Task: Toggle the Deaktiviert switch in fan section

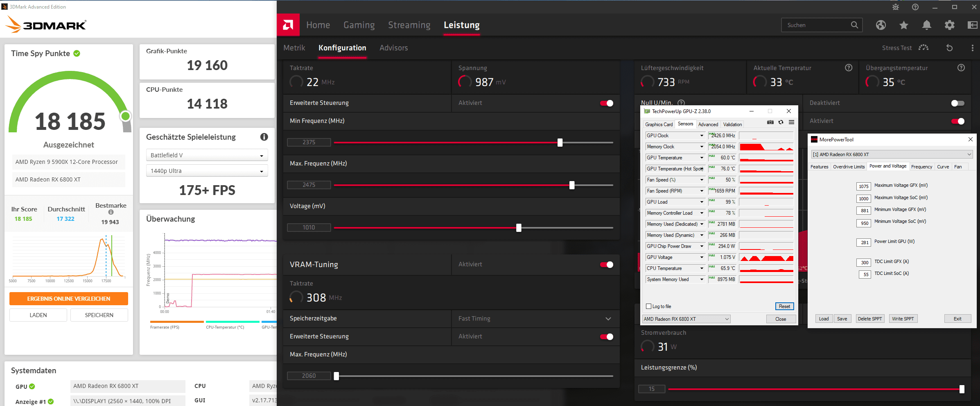Action: pos(958,103)
